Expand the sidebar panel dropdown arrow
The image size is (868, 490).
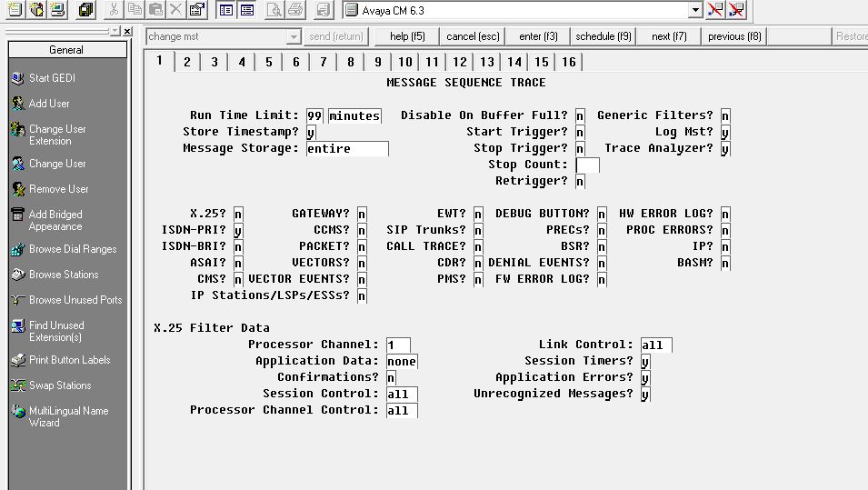pyautogui.click(x=115, y=31)
